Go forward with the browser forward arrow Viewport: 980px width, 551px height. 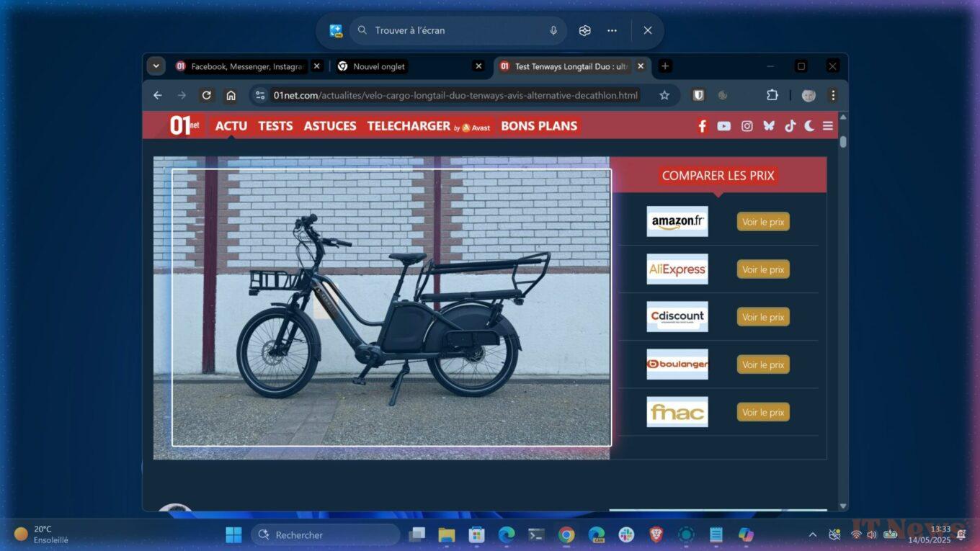[x=182, y=95]
